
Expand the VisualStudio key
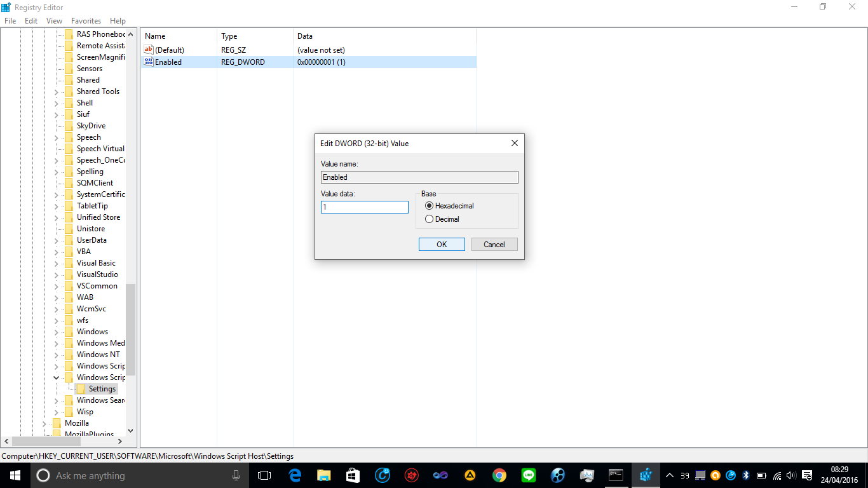(x=56, y=275)
